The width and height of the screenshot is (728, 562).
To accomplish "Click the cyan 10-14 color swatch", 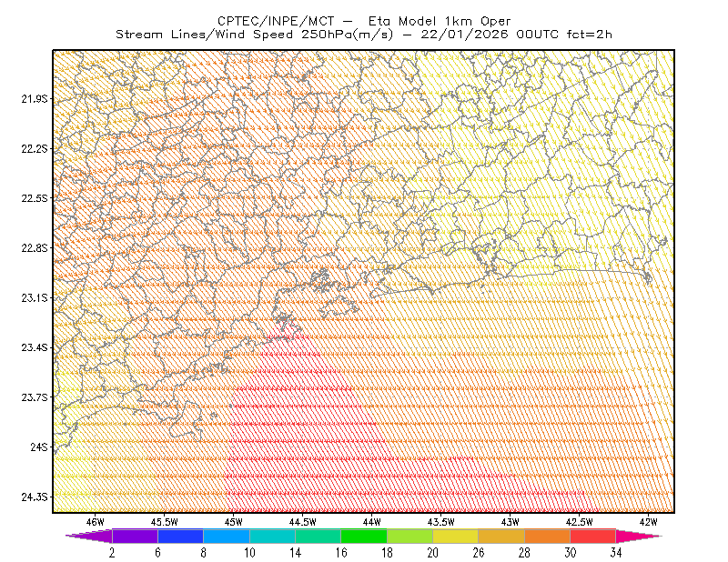I will [x=272, y=536].
